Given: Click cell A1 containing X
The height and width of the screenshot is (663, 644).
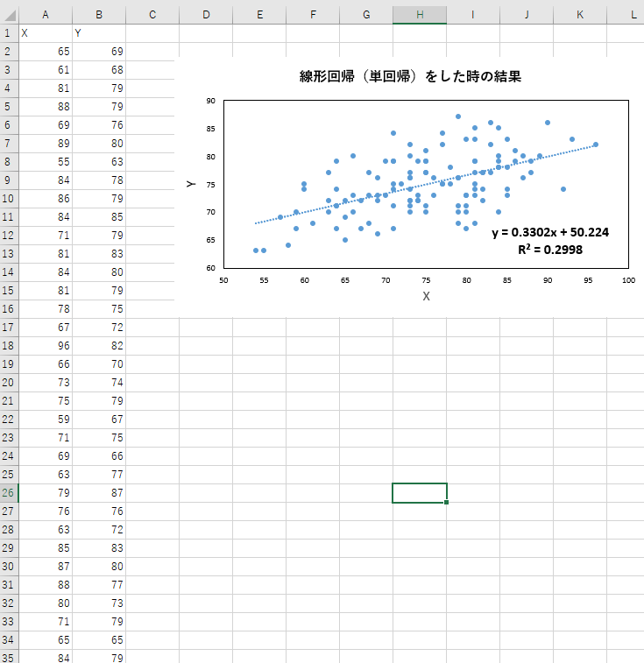Looking at the screenshot, I should coord(46,33).
